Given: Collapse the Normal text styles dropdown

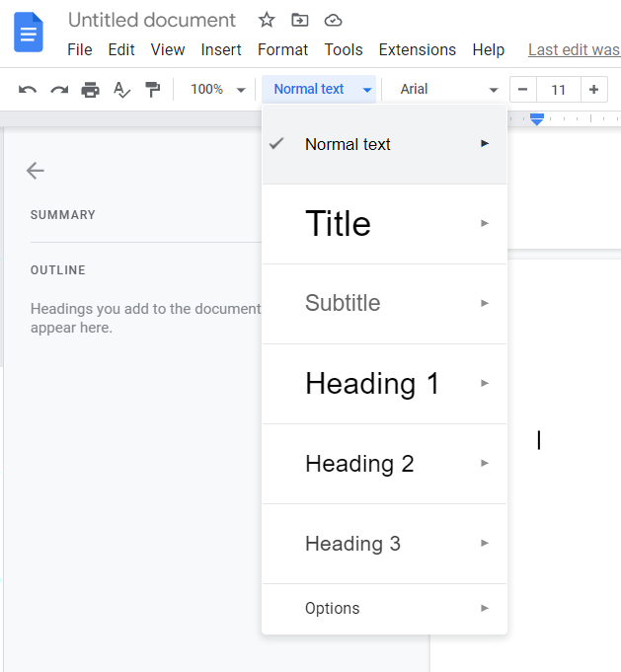Looking at the screenshot, I should pyautogui.click(x=319, y=89).
